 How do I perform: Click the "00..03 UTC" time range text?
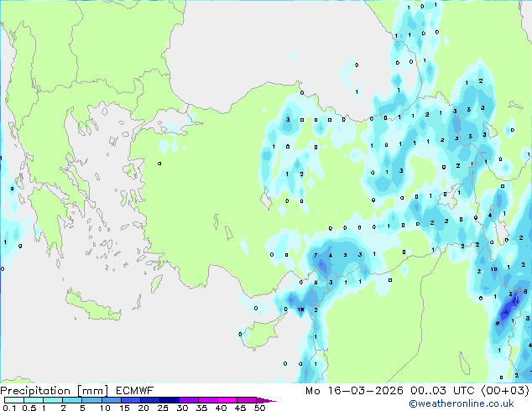(x=442, y=391)
